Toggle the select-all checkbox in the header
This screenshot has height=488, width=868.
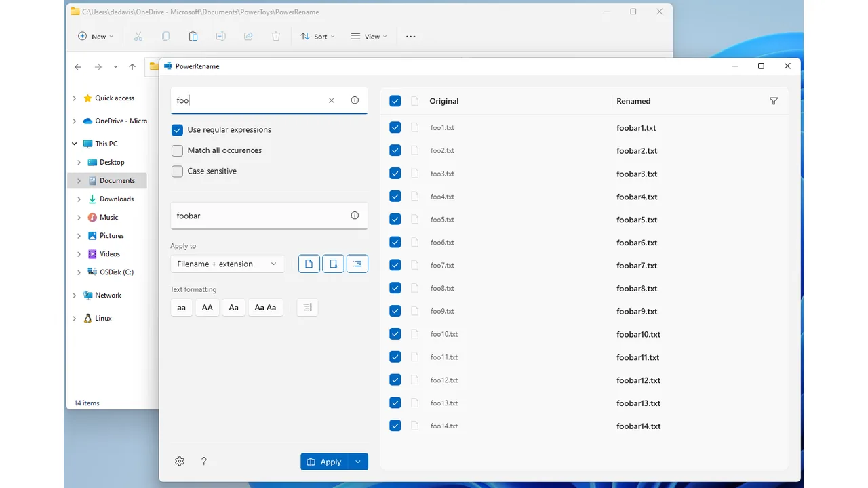coord(395,101)
